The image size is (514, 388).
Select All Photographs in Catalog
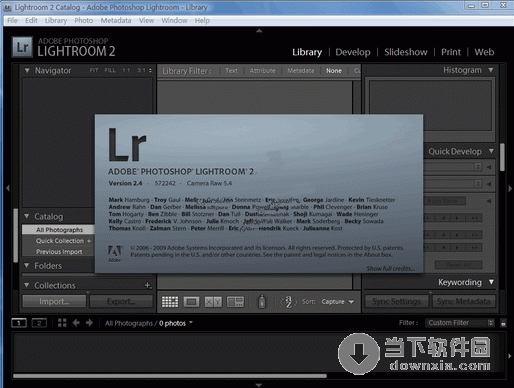tap(58, 230)
